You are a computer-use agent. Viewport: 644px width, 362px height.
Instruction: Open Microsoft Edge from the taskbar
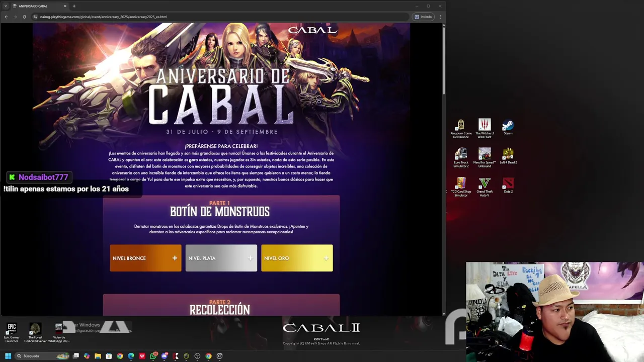click(131, 356)
